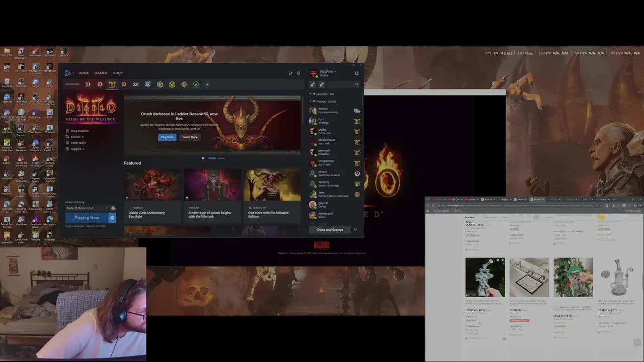Open the green WoW Classic icon

(x=196, y=84)
